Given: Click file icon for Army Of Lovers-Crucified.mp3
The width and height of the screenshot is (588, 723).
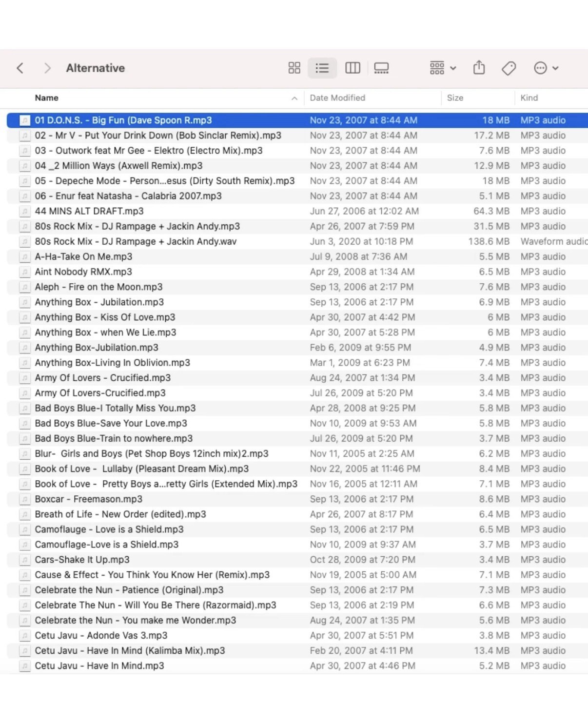Looking at the screenshot, I should (x=24, y=393).
